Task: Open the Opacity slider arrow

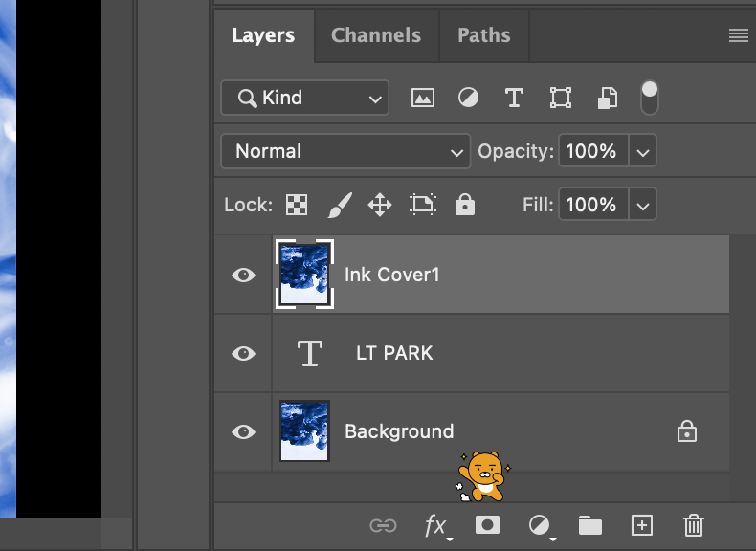Action: 642,151
